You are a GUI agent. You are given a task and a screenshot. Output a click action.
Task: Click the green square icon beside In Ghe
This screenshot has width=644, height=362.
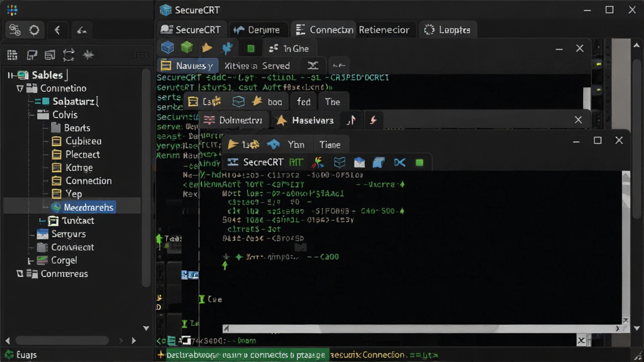click(x=250, y=49)
